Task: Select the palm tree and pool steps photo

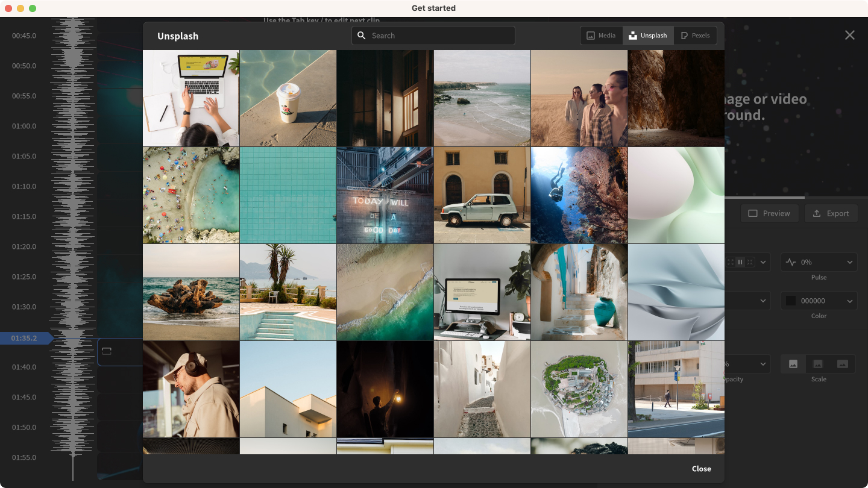Action: [x=288, y=292]
